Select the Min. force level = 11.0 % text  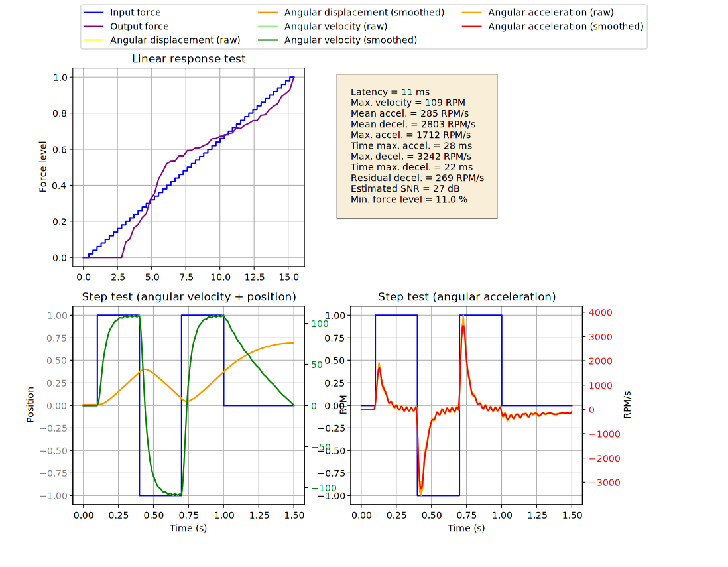[x=408, y=199]
